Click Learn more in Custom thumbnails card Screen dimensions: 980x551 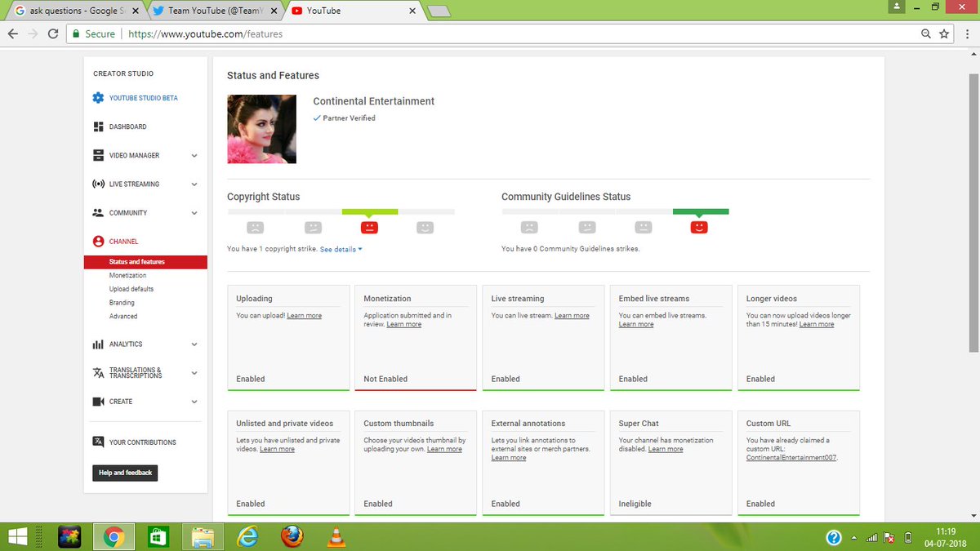444,449
